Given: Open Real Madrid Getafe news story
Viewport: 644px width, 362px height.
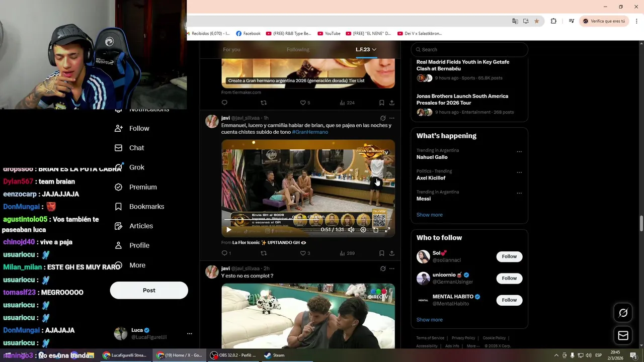Looking at the screenshot, I should click(x=463, y=65).
